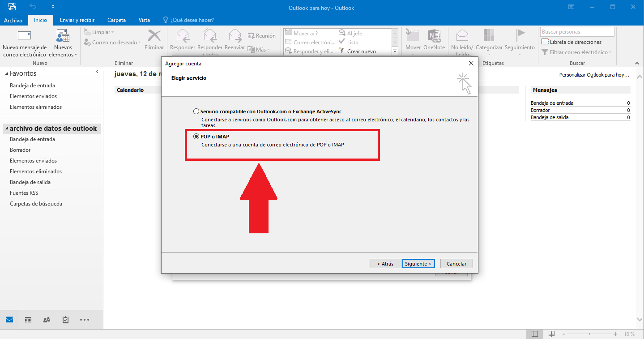Click the Limpiar icon in Eliminar group
Image resolution: width=644 pixels, height=339 pixels.
click(x=87, y=32)
